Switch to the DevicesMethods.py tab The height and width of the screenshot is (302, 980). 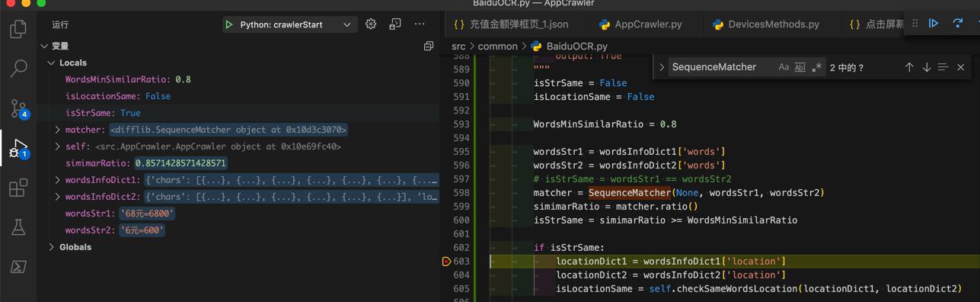(x=766, y=24)
